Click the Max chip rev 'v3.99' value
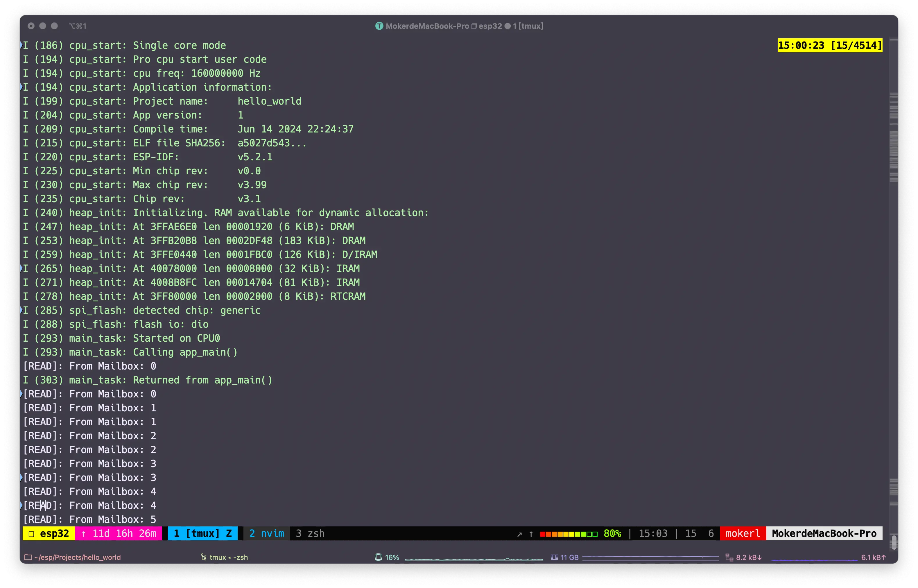 [x=252, y=185]
